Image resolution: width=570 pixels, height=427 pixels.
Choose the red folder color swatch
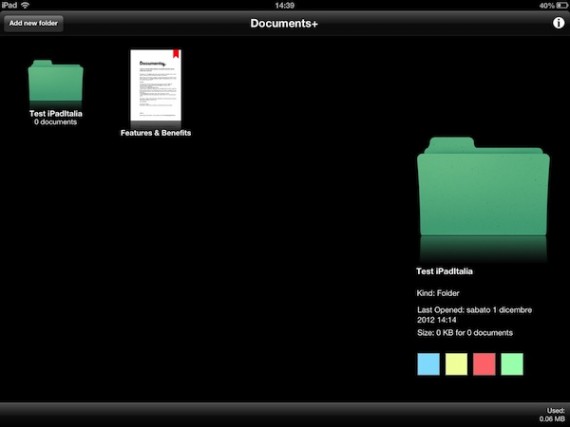[484, 364]
